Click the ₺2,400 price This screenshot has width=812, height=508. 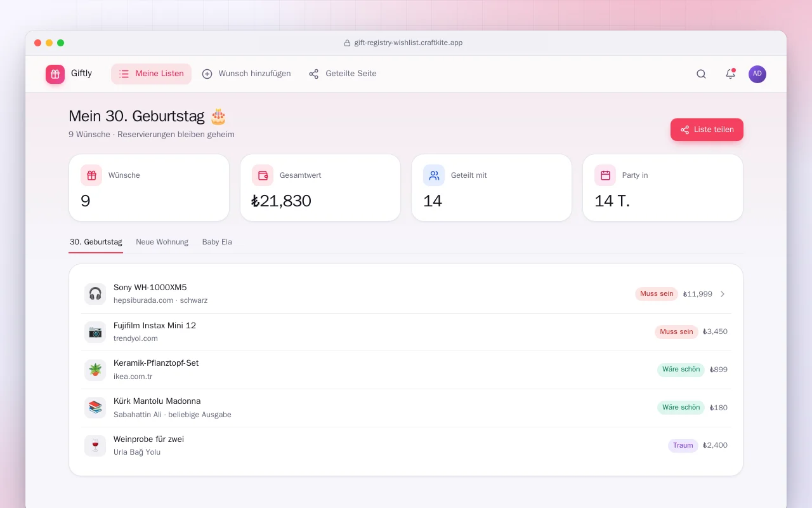point(715,446)
